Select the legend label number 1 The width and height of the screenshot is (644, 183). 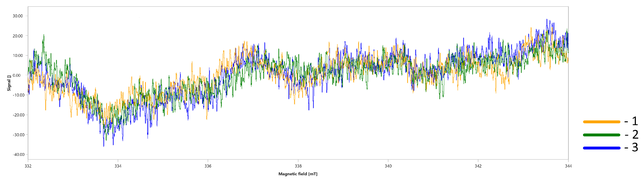(635, 121)
